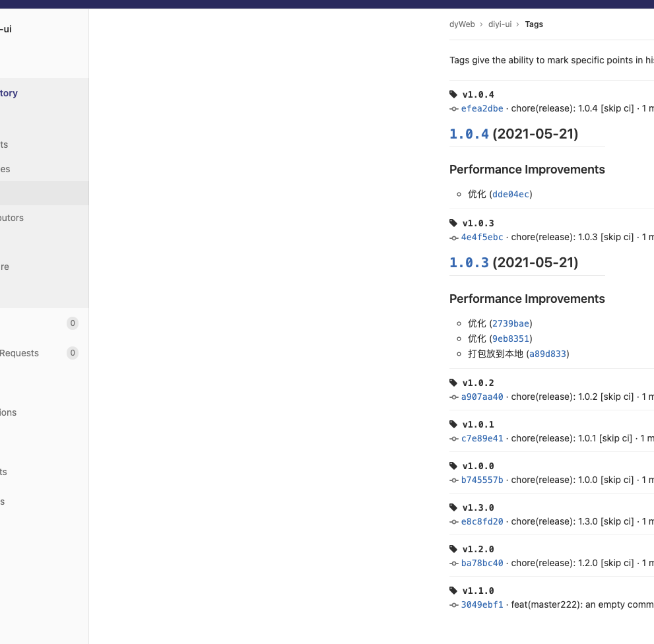Click the commit icon next to efea2dbe

click(454, 108)
